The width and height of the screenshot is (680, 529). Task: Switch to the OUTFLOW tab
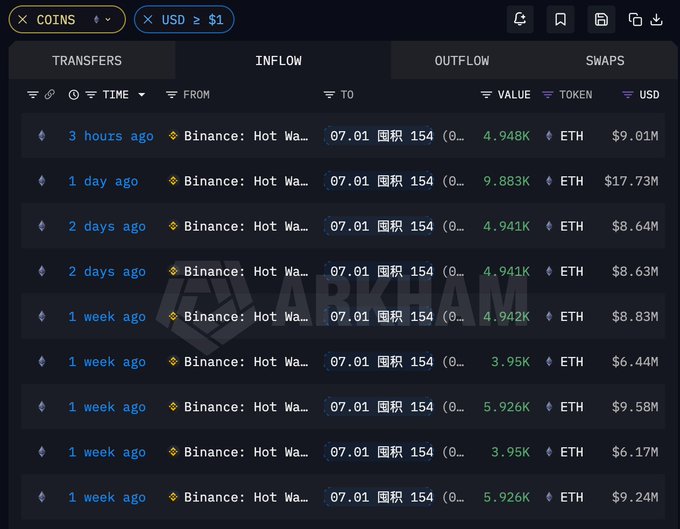[x=462, y=61]
